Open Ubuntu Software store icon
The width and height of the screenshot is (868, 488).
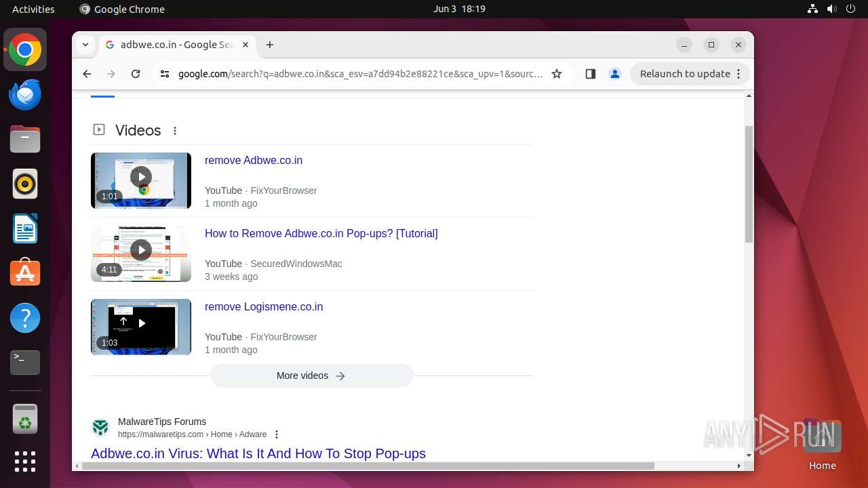click(x=25, y=273)
